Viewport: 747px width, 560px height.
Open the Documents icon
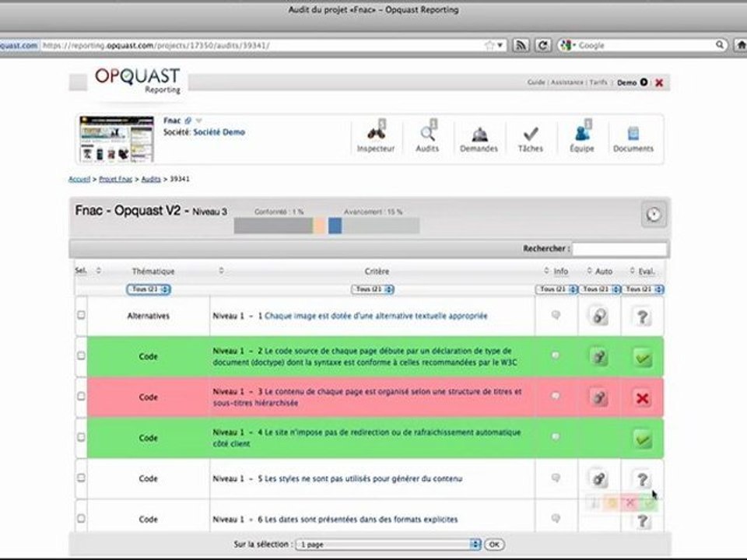[x=633, y=133]
